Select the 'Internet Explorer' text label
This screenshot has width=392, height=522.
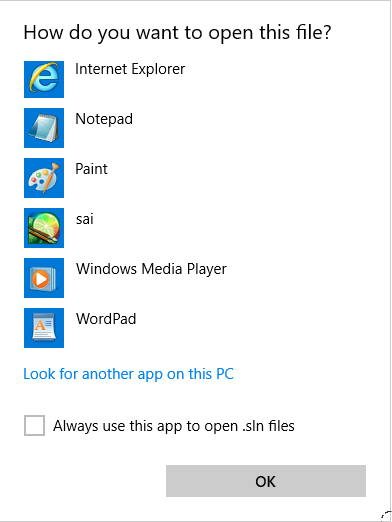point(130,69)
